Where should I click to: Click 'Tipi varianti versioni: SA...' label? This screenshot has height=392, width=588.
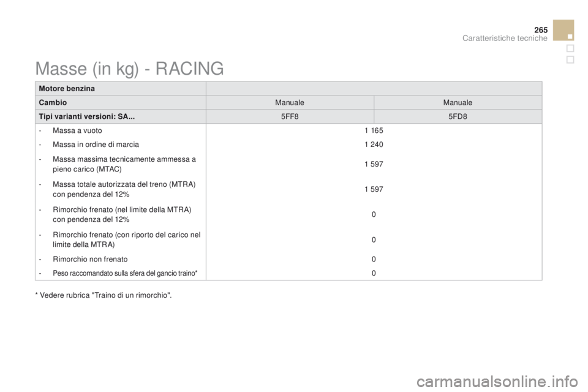(87, 116)
